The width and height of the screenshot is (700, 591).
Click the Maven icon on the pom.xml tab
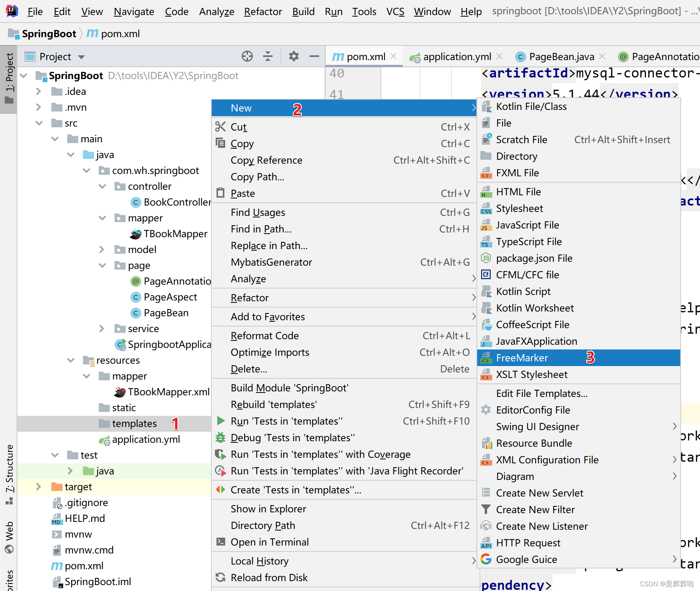(338, 56)
